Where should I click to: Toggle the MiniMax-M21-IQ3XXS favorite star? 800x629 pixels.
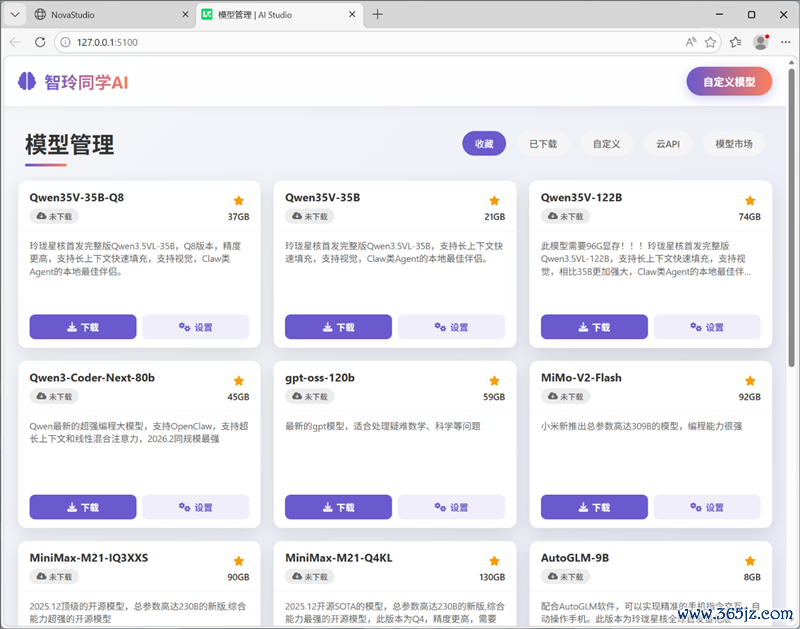point(238,561)
